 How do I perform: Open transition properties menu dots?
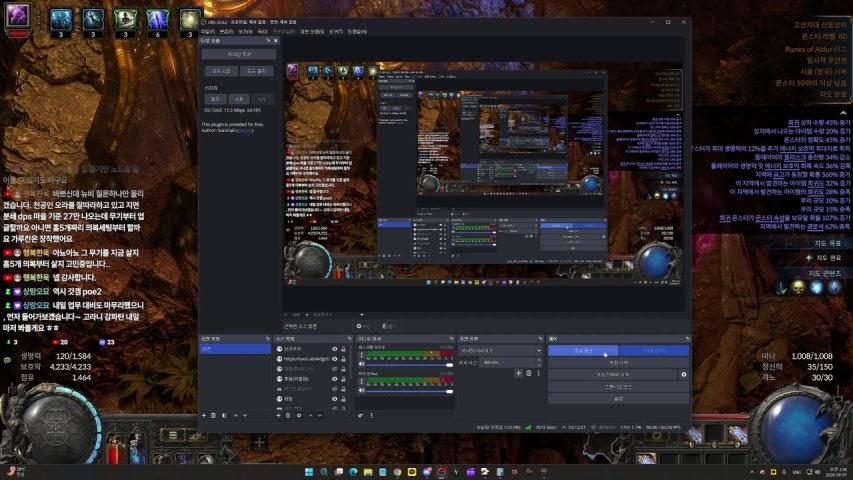(x=539, y=373)
